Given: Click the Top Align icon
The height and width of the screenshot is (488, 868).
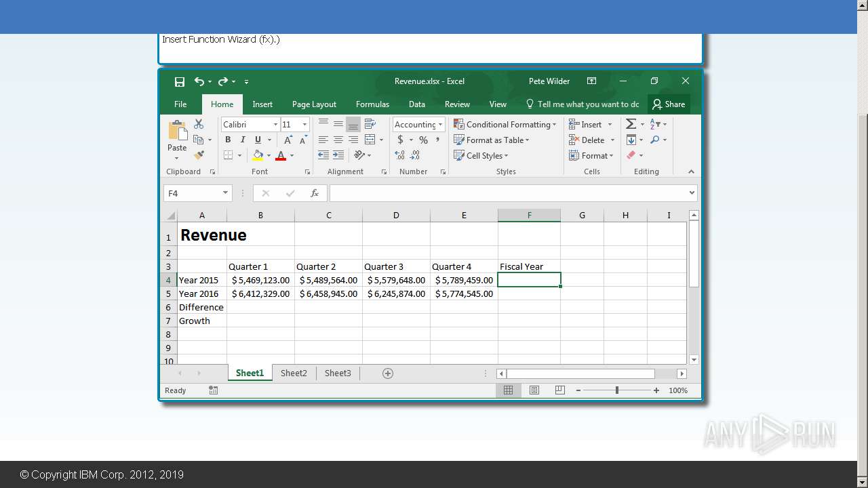Looking at the screenshot, I should (x=323, y=124).
